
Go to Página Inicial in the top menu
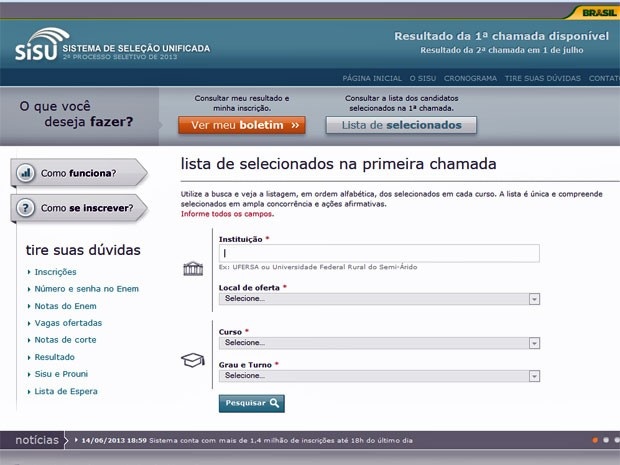372,78
